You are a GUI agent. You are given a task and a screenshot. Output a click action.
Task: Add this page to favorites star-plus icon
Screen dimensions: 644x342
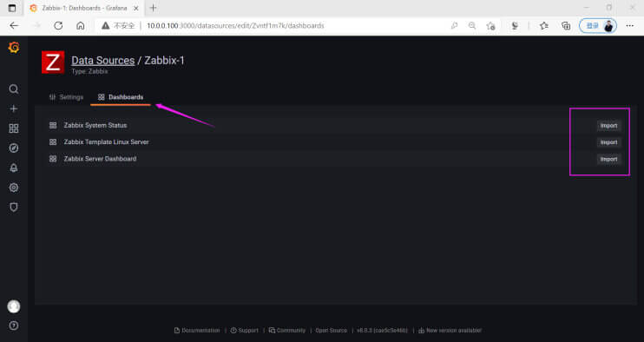point(490,25)
